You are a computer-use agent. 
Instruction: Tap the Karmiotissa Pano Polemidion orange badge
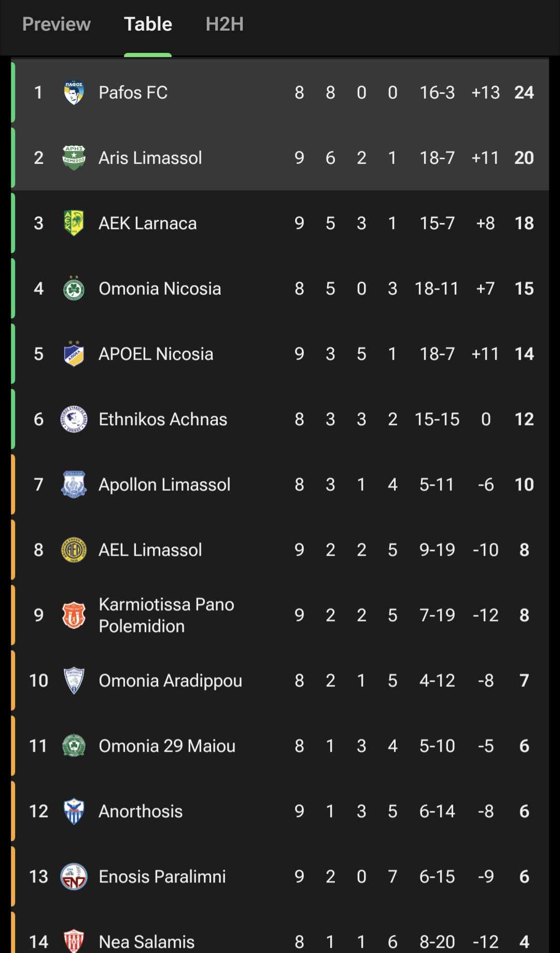74,615
